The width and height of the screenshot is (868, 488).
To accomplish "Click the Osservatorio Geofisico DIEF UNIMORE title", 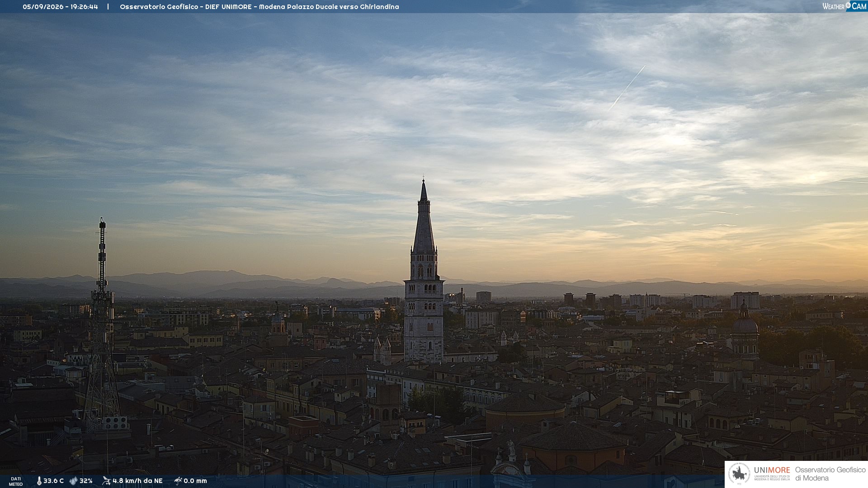I will (x=186, y=7).
